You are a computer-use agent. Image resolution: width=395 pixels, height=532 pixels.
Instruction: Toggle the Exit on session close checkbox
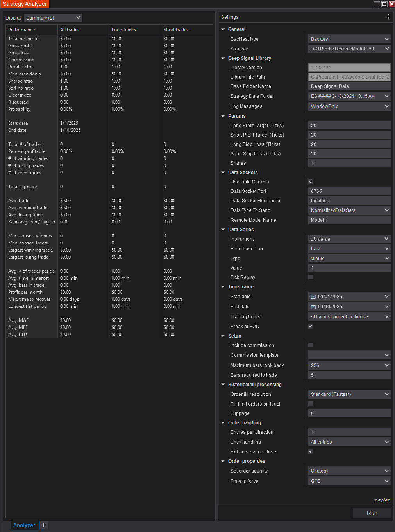311,451
